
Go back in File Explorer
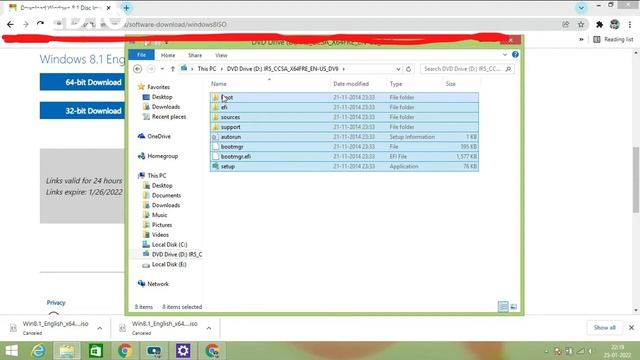pyautogui.click(x=138, y=69)
